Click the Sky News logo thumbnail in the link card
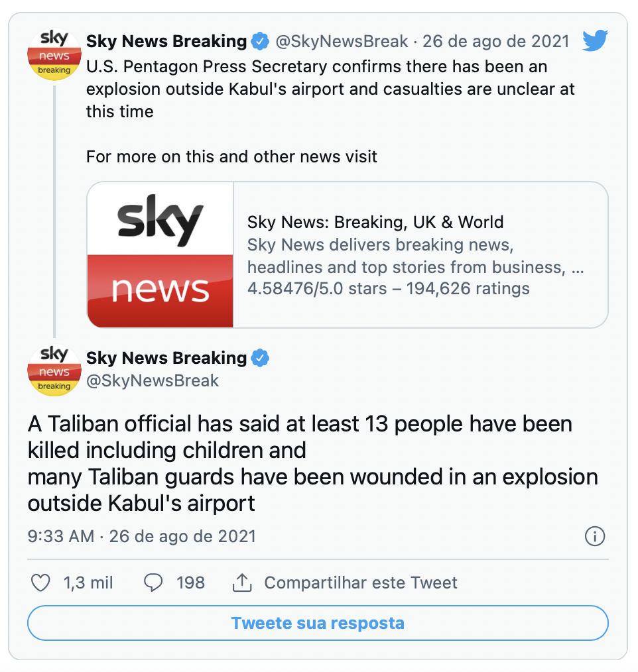Viewport: 638px width, 672px height. [x=160, y=254]
